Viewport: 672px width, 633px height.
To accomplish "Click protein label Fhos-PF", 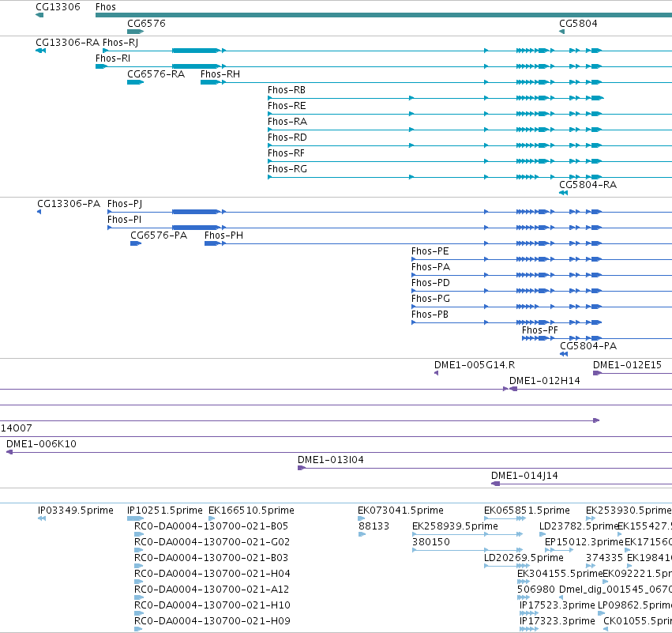I will click(x=540, y=330).
